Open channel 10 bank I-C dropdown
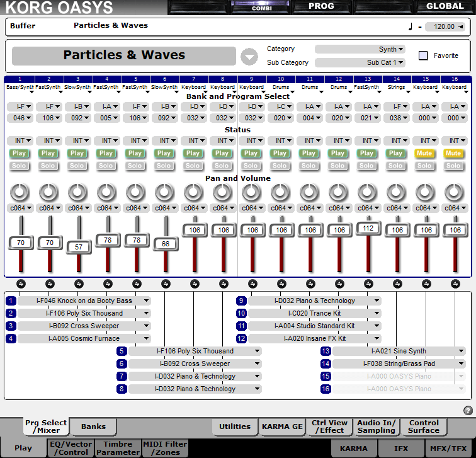Image resolution: width=476 pixels, height=458 pixels. pos(281,106)
